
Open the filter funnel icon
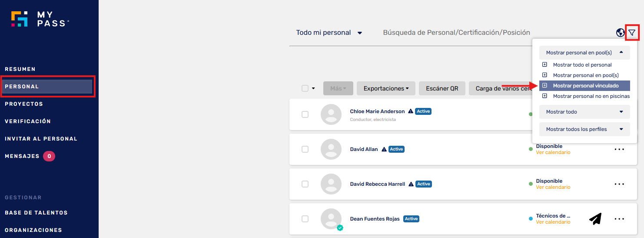tap(632, 33)
